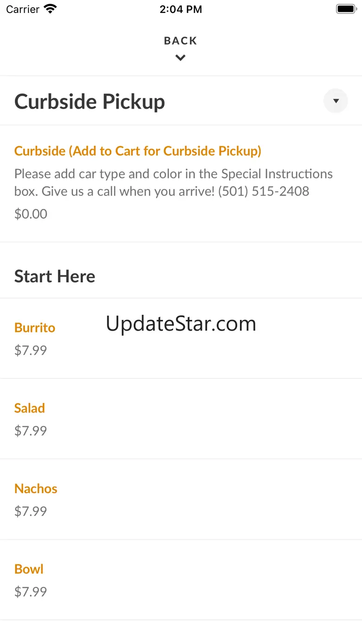Tap the down chevron under BACK
Screen dimensions: 362x644
click(181, 58)
